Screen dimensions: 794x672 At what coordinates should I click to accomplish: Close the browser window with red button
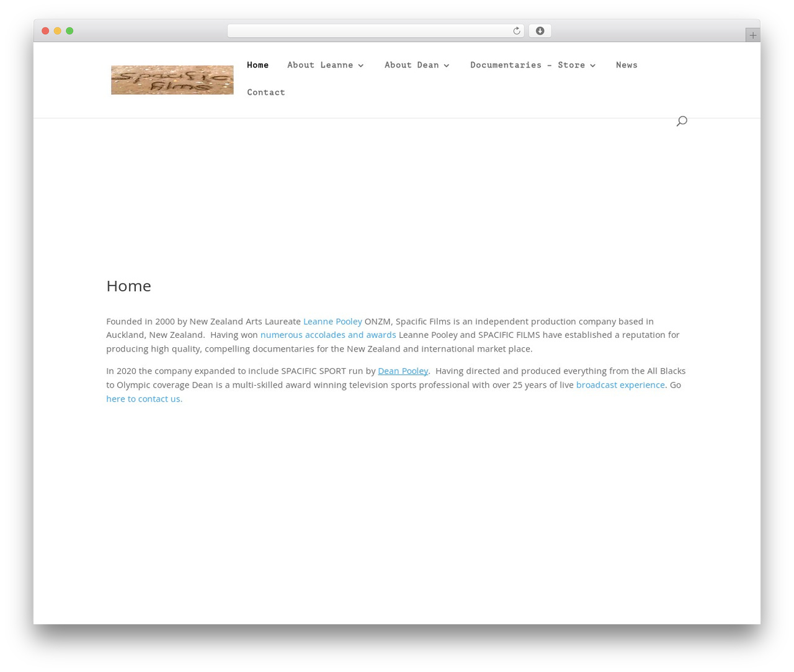pos(45,31)
